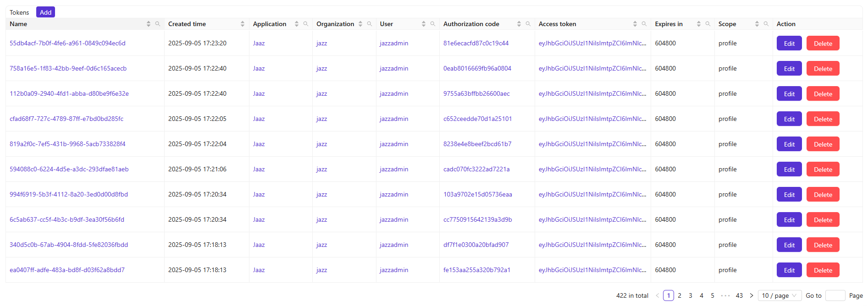Screen dimensions: 868x306
Task: Sort the User column
Action: pos(424,24)
